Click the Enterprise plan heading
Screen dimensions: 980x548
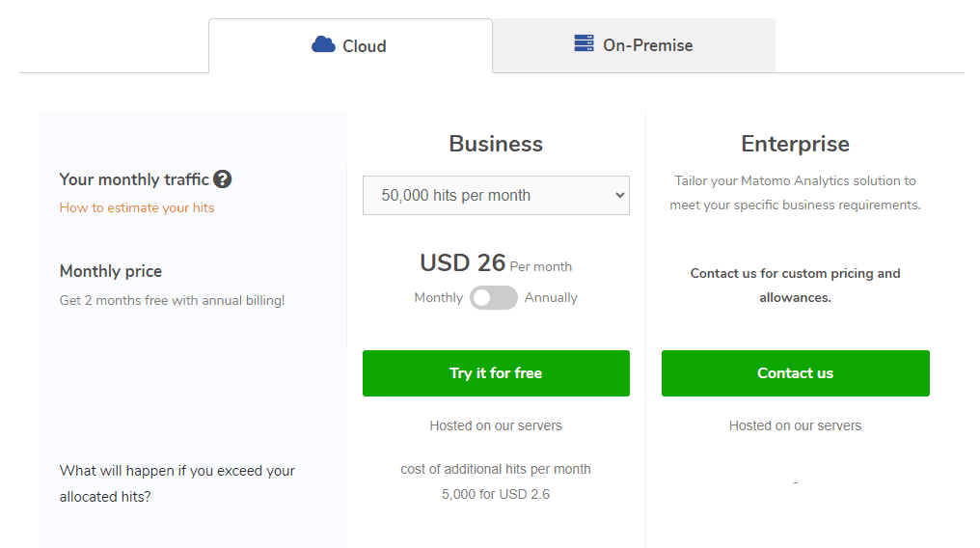pyautogui.click(x=795, y=144)
